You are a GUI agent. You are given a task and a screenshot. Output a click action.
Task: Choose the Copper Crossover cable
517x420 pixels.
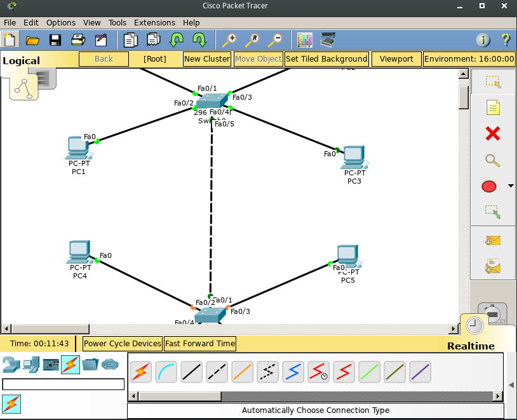217,372
